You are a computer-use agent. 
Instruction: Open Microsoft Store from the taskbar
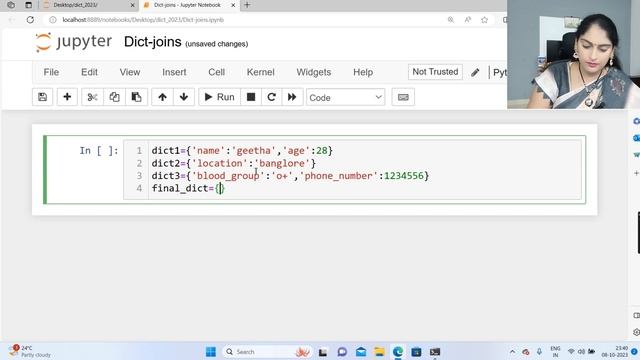click(x=416, y=352)
